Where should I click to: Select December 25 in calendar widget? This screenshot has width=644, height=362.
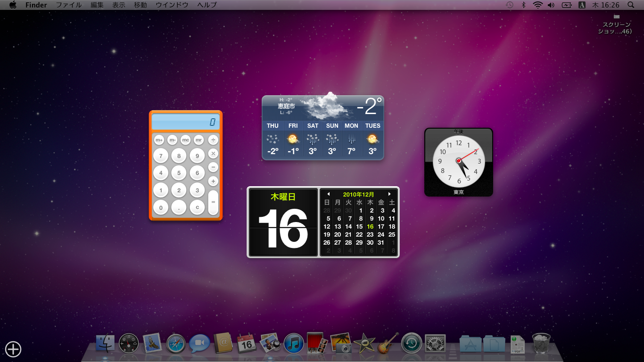coord(392,235)
